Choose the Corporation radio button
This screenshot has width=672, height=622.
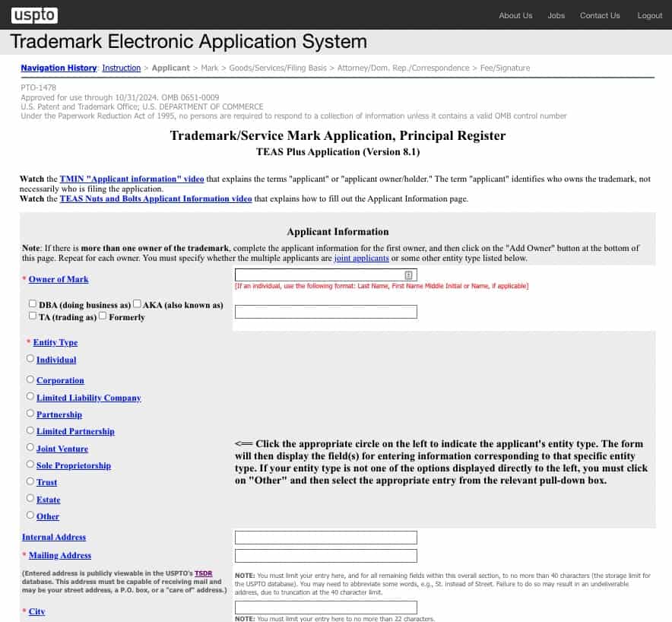click(x=30, y=379)
